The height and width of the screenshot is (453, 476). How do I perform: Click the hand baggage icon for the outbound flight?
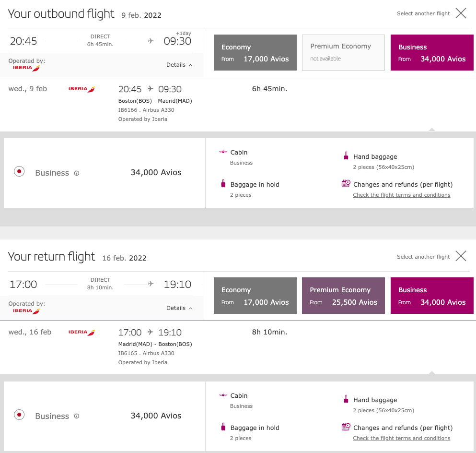tap(346, 156)
